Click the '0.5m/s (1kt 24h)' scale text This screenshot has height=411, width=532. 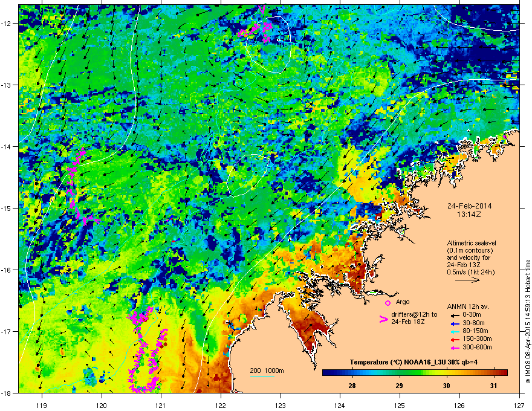(x=471, y=273)
